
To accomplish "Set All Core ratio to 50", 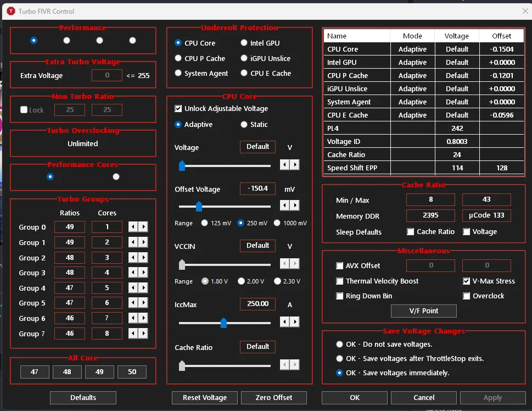I will coord(132,372).
